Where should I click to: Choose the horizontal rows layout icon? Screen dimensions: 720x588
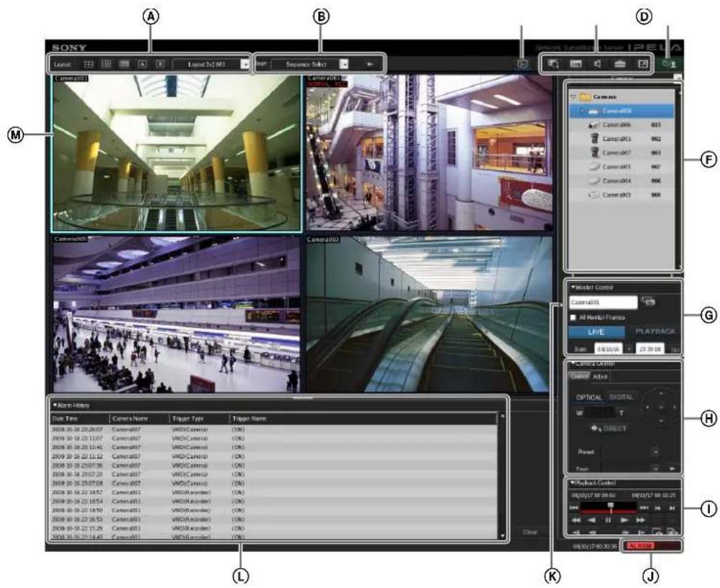[x=124, y=64]
